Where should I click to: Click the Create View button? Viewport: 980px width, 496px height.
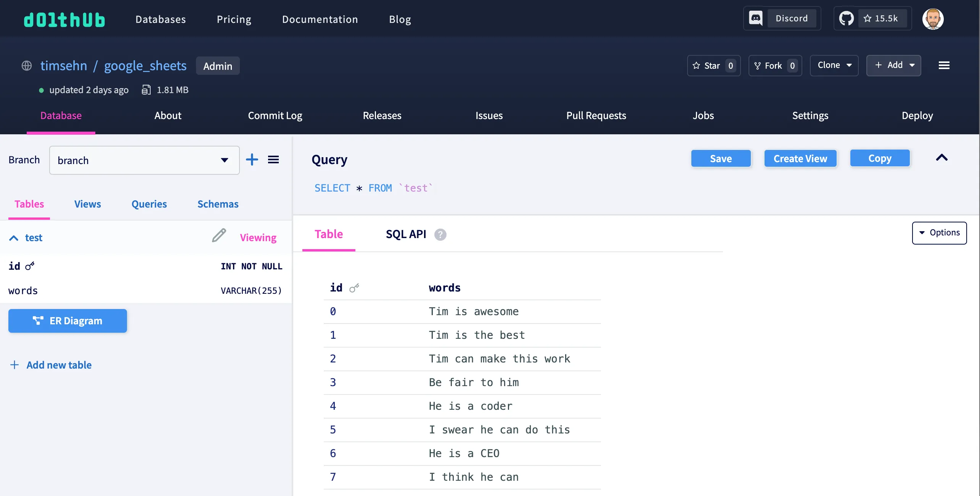click(x=800, y=159)
